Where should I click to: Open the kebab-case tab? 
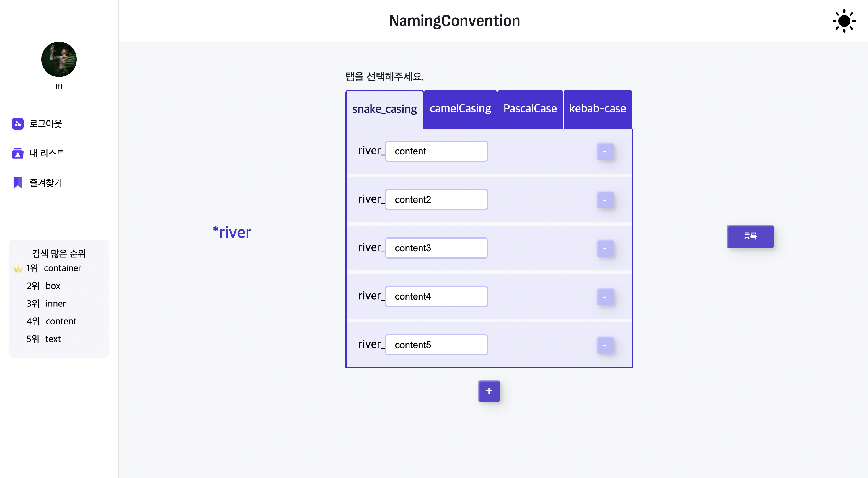597,108
